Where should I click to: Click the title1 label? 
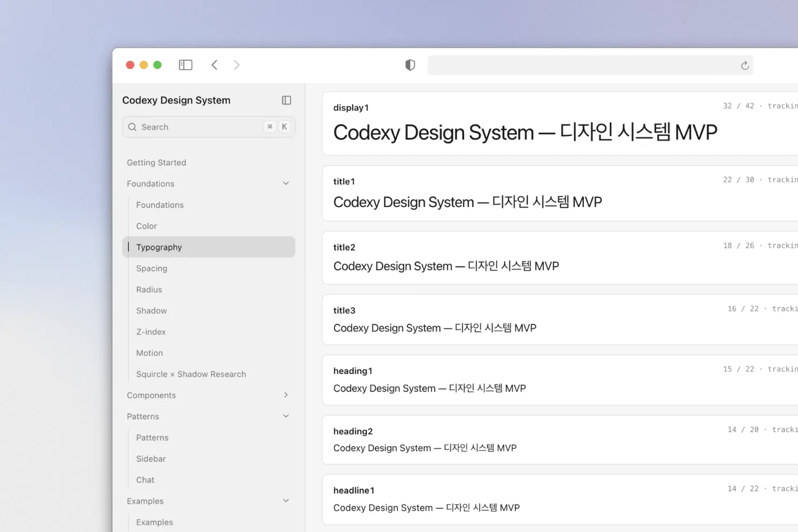344,182
